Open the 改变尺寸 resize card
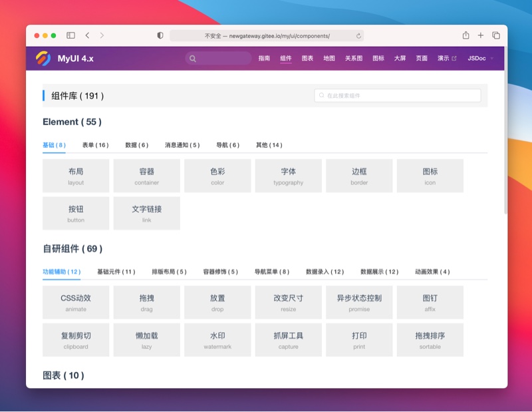This screenshot has width=532, height=412. 289,302
